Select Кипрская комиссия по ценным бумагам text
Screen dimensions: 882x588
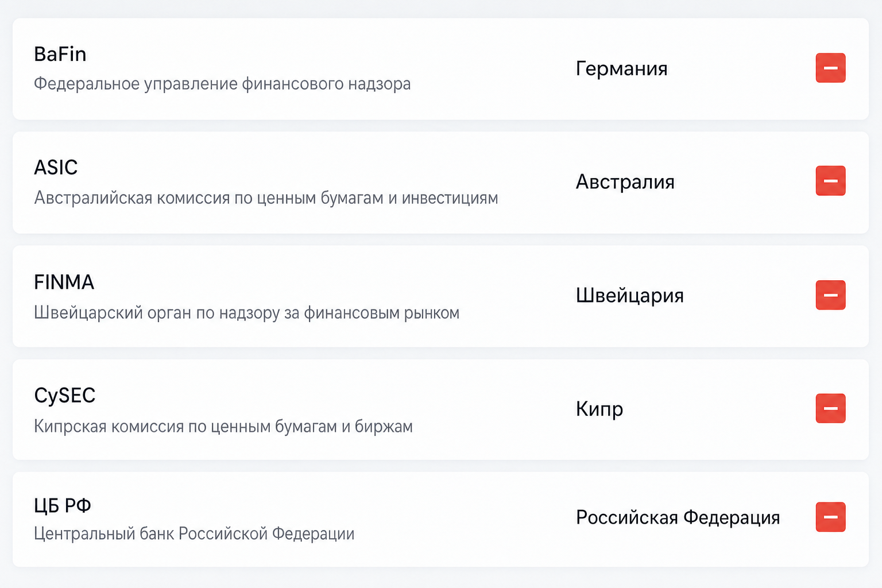[223, 427]
